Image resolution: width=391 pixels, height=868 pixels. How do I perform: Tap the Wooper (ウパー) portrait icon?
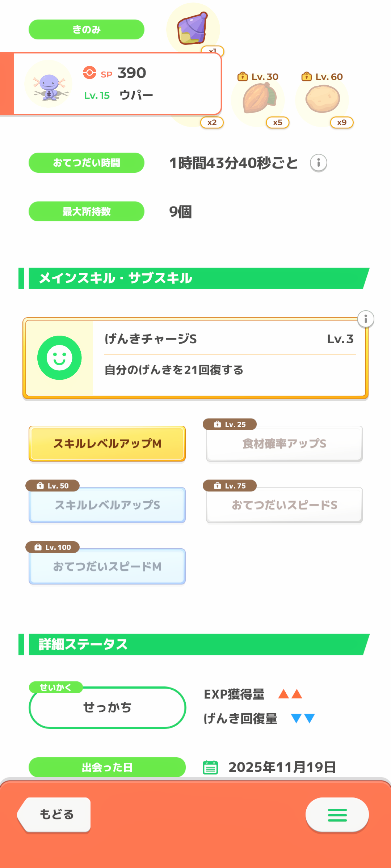49,84
